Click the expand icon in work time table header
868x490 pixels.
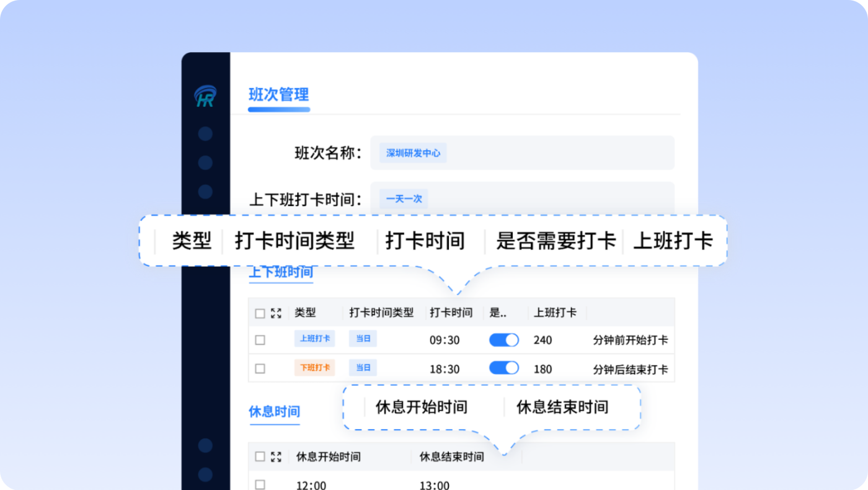pyautogui.click(x=277, y=313)
